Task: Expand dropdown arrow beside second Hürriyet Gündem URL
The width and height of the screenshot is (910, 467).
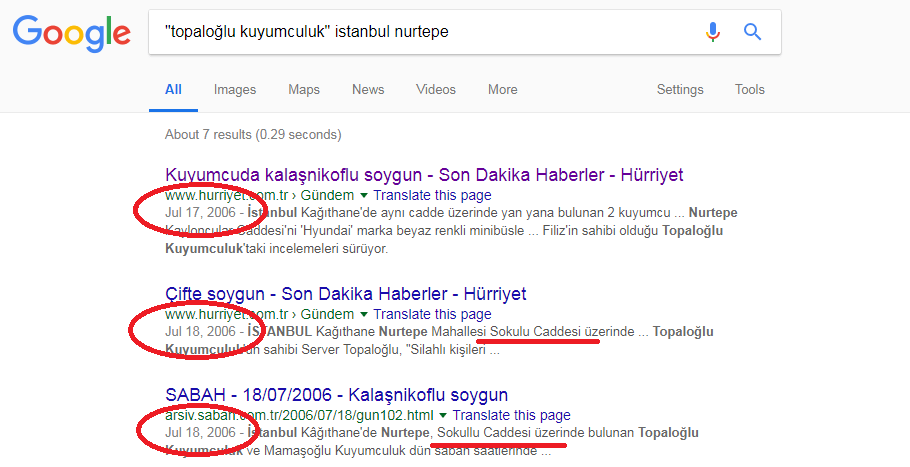Action: [364, 314]
